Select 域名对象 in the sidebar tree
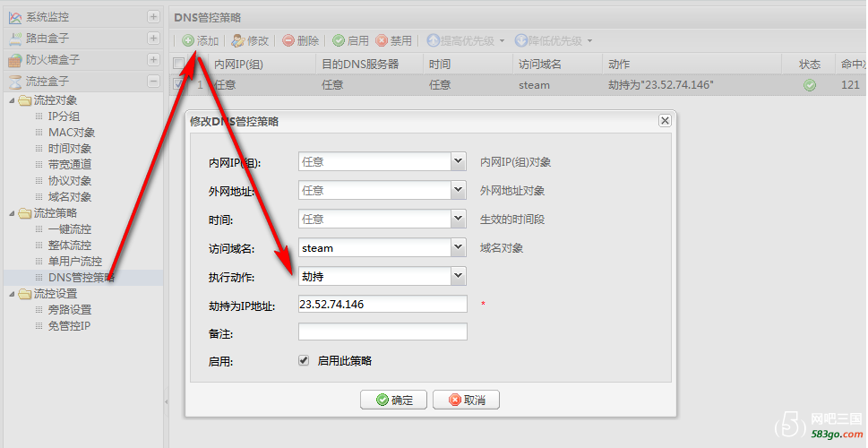 click(69, 196)
